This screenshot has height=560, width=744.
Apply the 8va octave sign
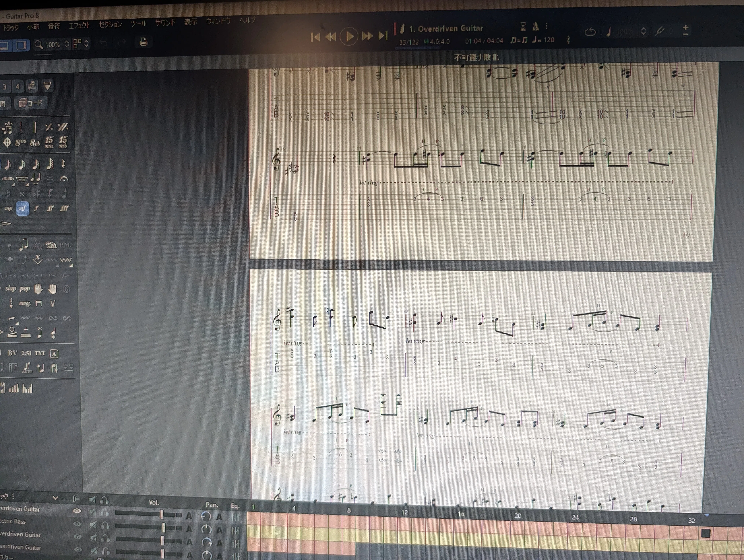(x=21, y=143)
